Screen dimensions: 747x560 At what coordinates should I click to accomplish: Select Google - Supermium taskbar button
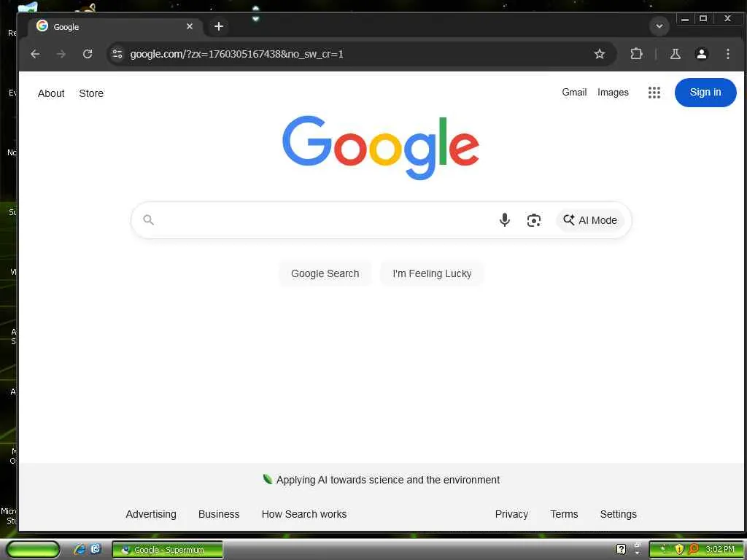click(167, 550)
